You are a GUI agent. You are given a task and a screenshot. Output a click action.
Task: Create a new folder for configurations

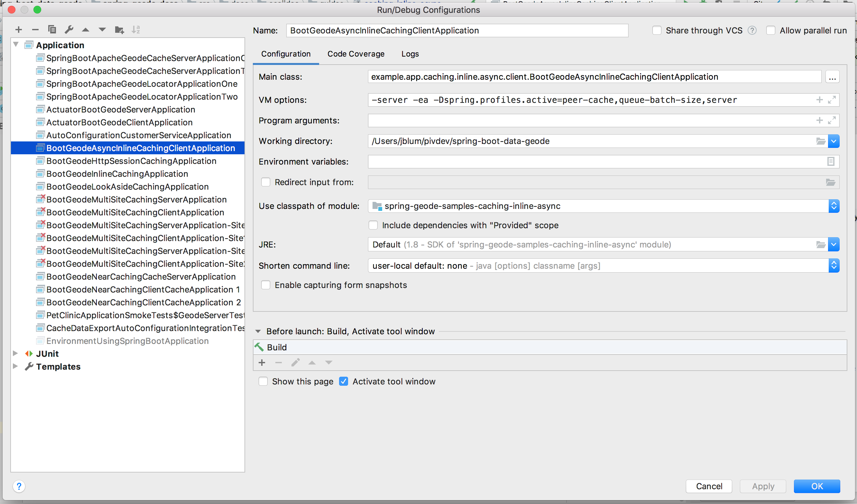pyautogui.click(x=119, y=30)
